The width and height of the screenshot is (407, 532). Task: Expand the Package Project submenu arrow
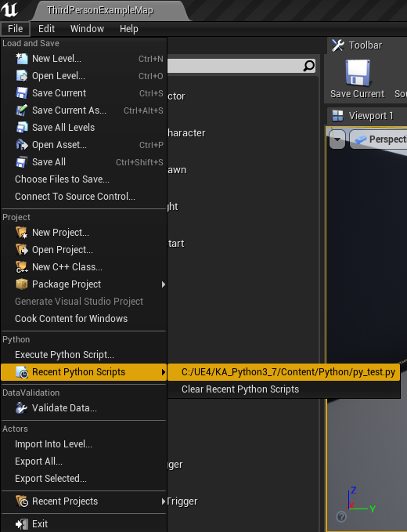tap(164, 284)
